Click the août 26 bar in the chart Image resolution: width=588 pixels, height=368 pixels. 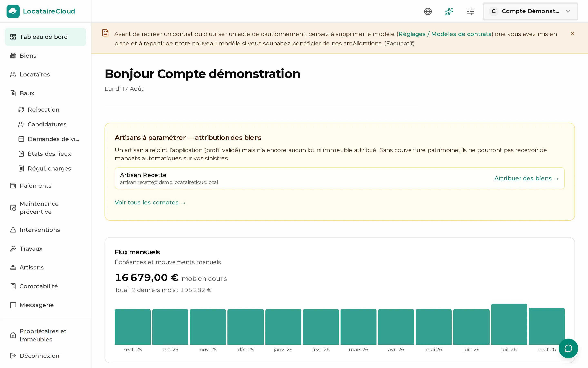click(546, 326)
